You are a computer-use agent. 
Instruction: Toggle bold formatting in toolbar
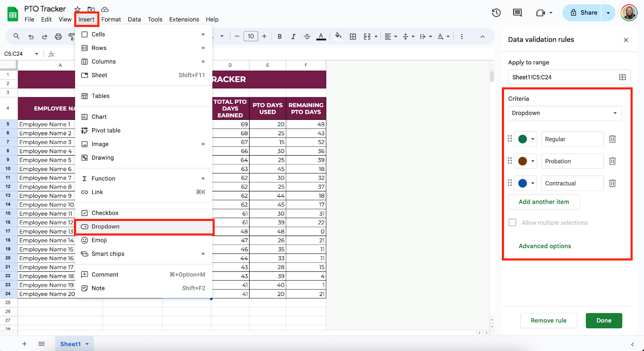pyautogui.click(x=280, y=37)
